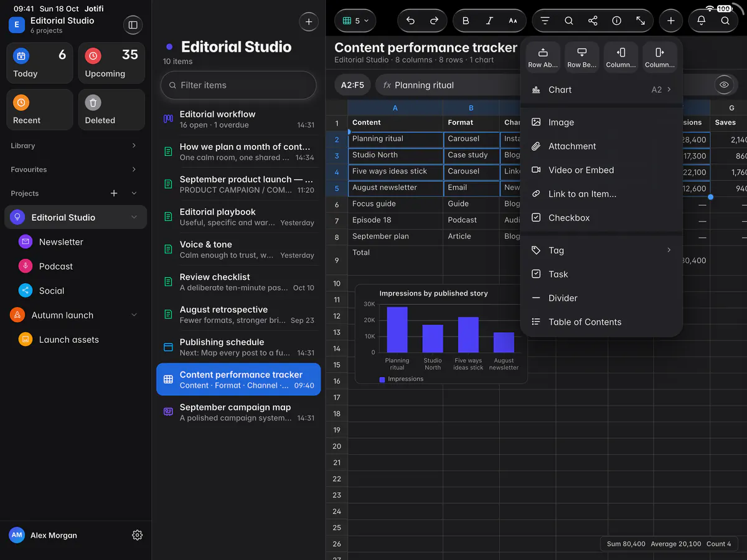Insert an Image
This screenshot has height=560, width=747.
click(601, 123)
